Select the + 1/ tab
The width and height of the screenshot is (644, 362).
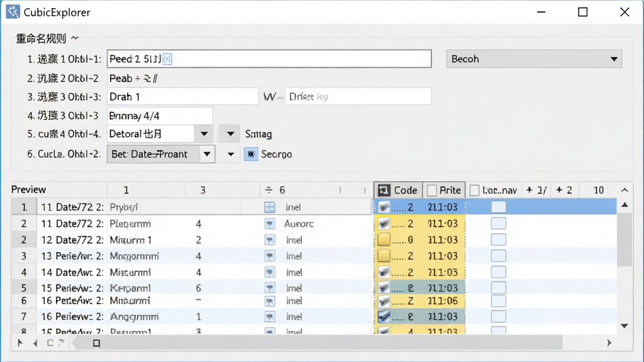click(x=536, y=190)
